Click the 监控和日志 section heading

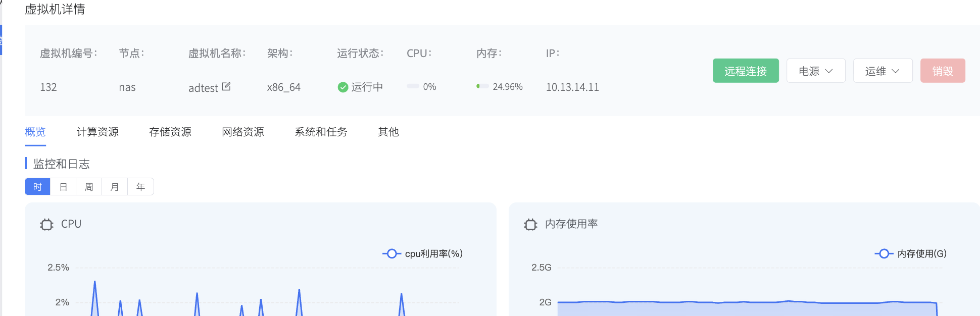coord(62,164)
